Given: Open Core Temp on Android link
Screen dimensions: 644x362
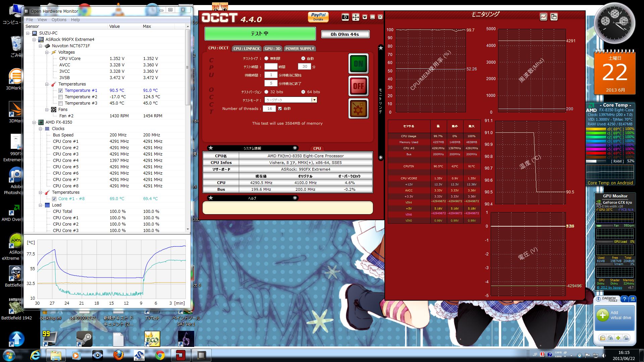Looking at the screenshot, I should point(610,183).
